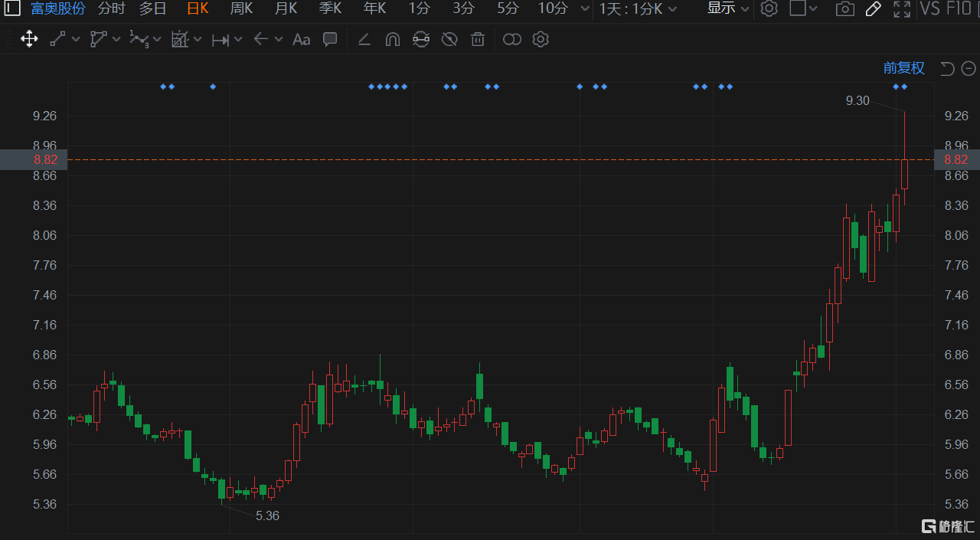Toggle the magnet snap tool
This screenshot has height=540, width=980.
[393, 39]
